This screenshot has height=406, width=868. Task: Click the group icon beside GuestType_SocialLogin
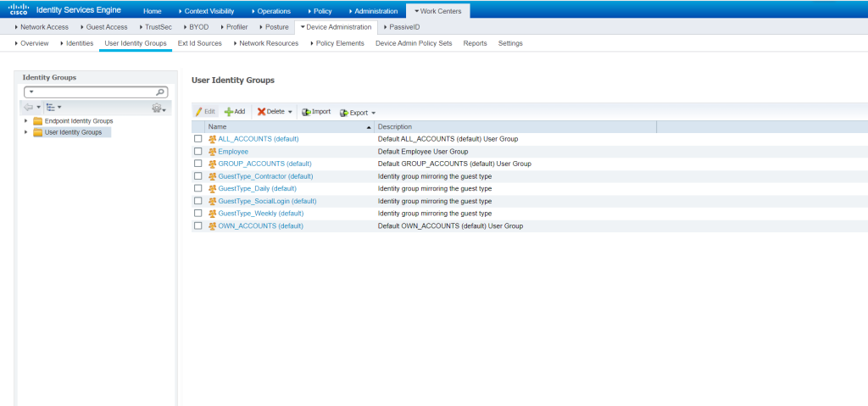point(212,201)
